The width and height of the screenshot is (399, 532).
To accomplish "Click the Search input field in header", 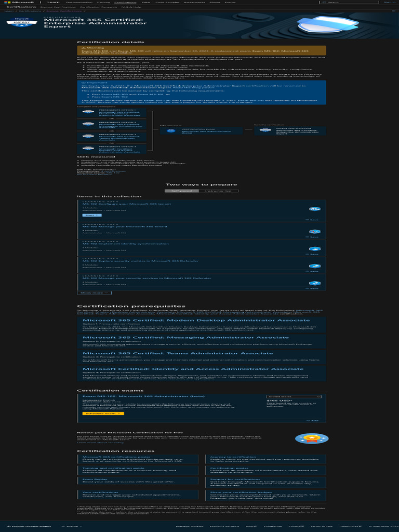I will click(349, 3).
